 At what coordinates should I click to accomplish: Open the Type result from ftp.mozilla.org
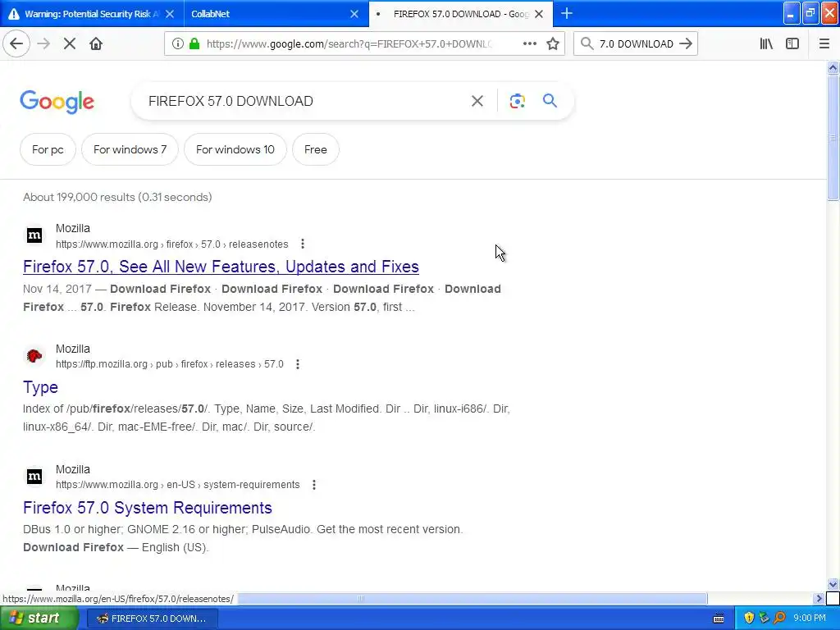coord(41,387)
